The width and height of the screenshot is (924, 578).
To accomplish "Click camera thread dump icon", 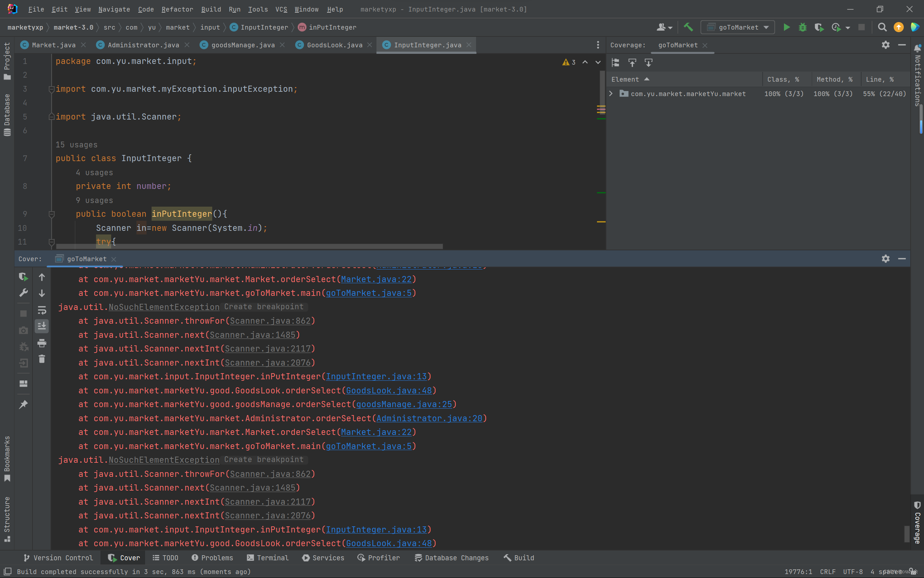I will (23, 330).
